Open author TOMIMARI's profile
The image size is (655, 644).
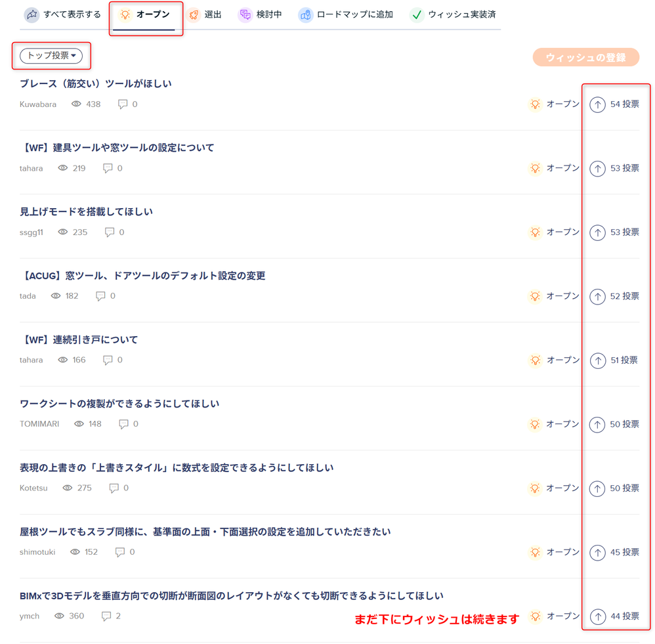point(39,424)
